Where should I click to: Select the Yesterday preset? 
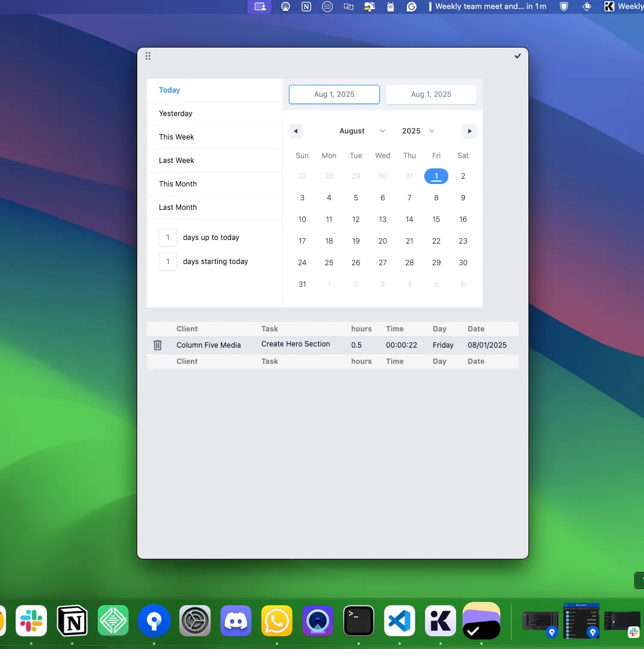(x=214, y=114)
